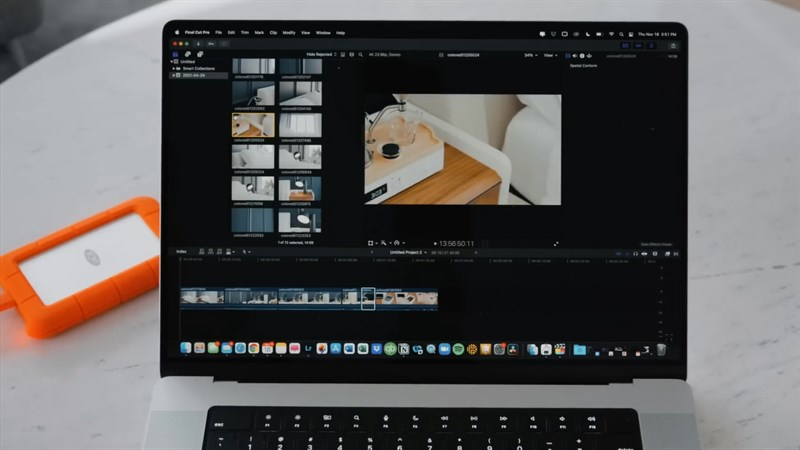The width and height of the screenshot is (800, 450).
Task: Toggle audio skimming headphone button
Action: click(635, 254)
